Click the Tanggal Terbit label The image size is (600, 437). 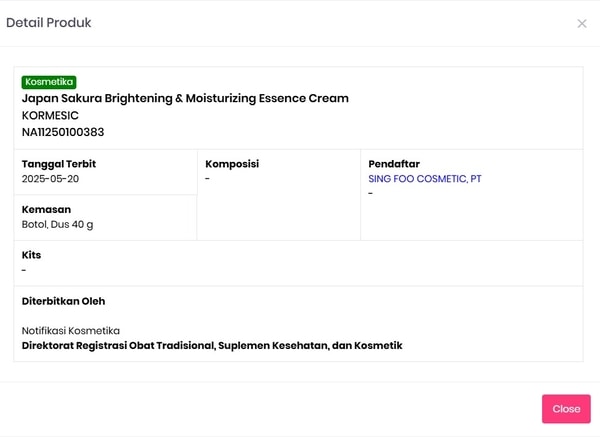(x=59, y=164)
